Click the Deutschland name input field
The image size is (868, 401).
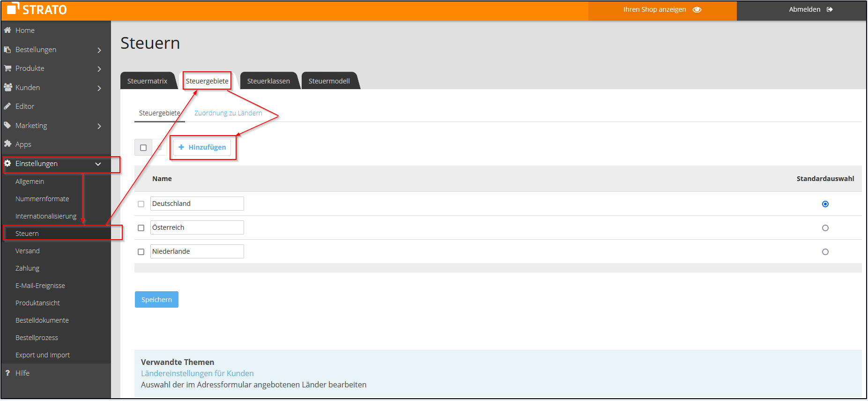197,204
